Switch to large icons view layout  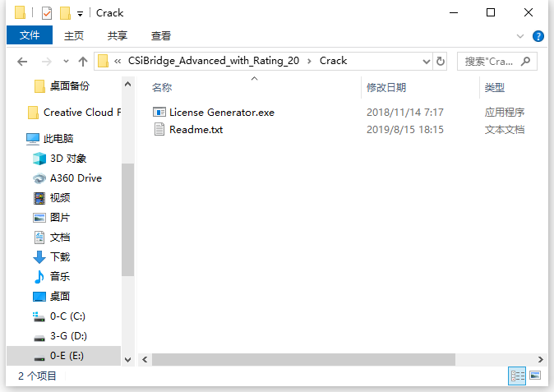[x=535, y=376]
